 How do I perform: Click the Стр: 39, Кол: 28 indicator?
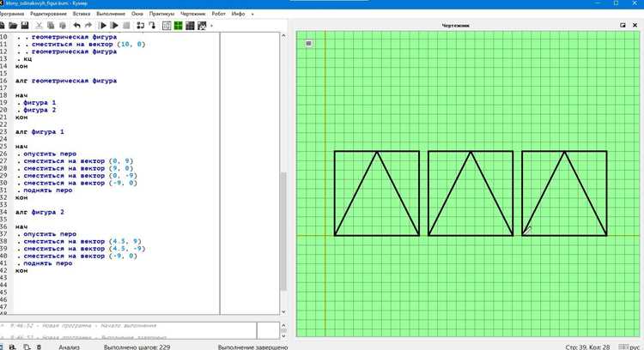(x=587, y=347)
